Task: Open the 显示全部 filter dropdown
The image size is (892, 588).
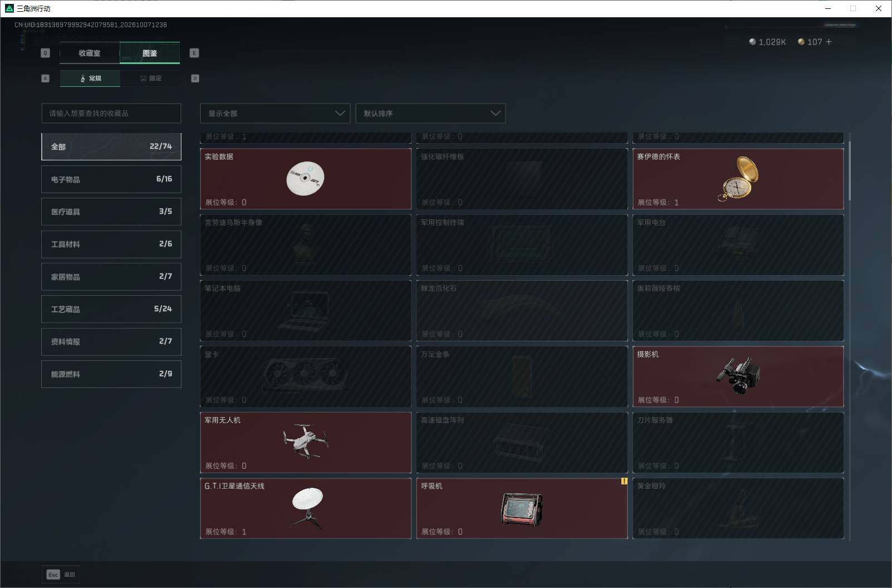Action: [x=275, y=113]
